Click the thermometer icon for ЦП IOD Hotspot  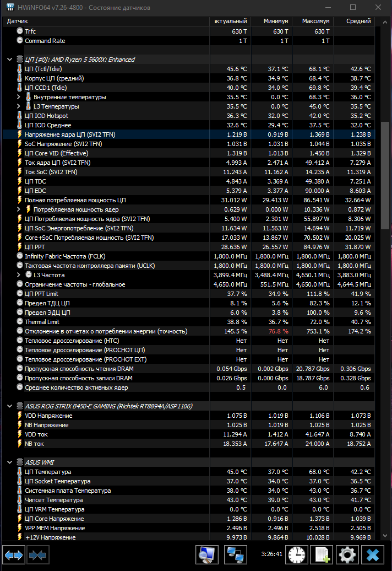point(20,116)
